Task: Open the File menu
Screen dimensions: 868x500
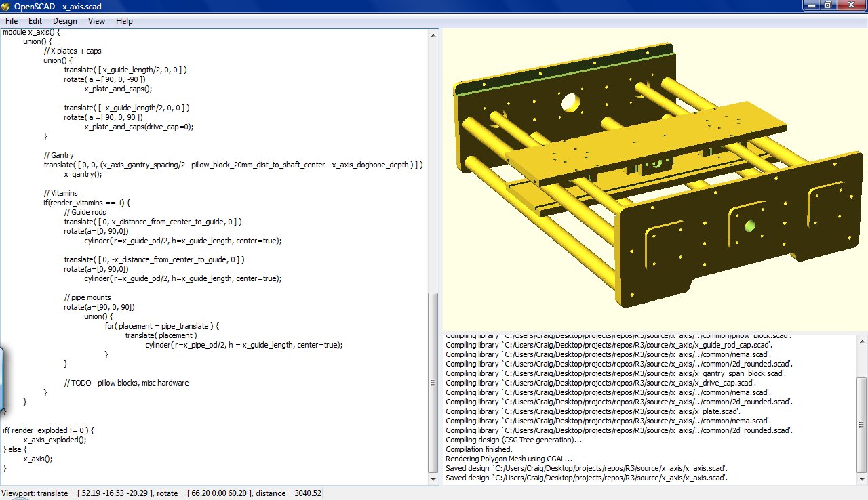Action: click(11, 21)
